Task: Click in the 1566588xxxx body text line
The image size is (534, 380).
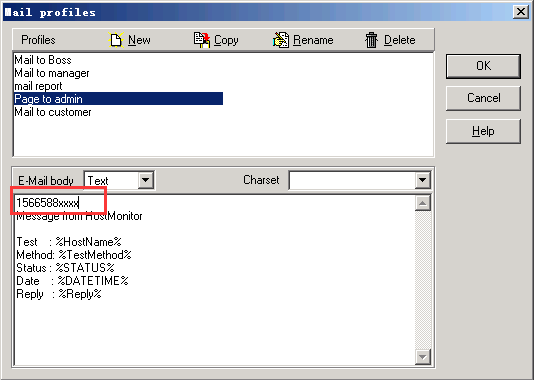Action: coord(48,203)
